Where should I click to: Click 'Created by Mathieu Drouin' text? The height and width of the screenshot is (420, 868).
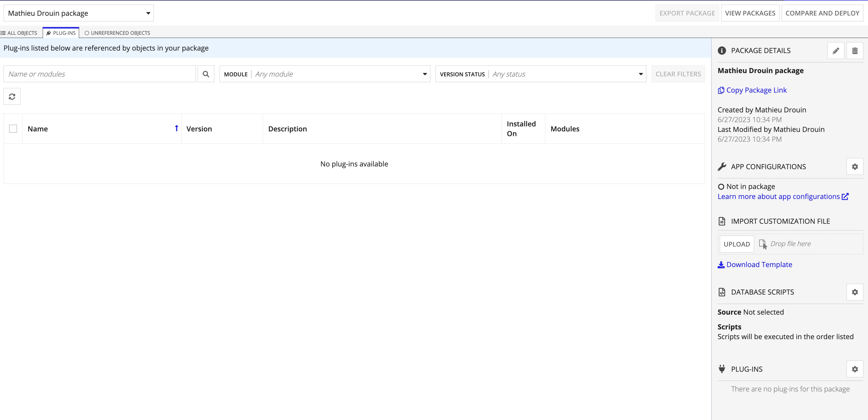762,110
